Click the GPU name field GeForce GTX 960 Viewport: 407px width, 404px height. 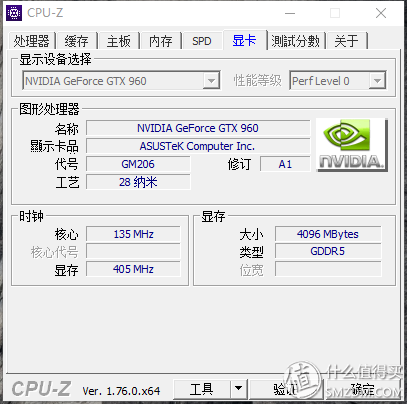tap(198, 128)
